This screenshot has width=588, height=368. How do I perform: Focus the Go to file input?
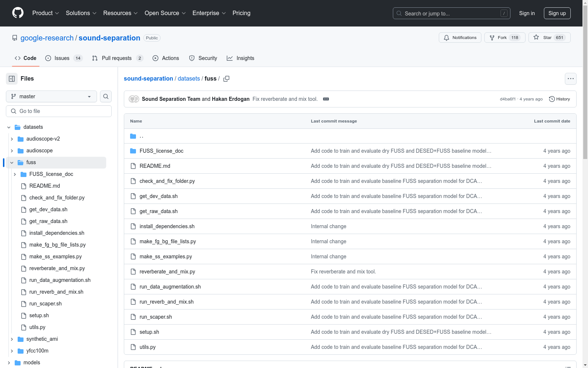pyautogui.click(x=59, y=111)
